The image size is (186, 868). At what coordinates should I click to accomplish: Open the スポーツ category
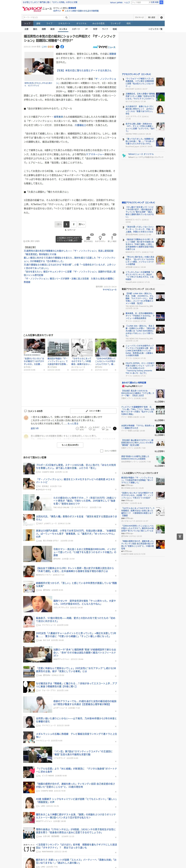click(76, 29)
